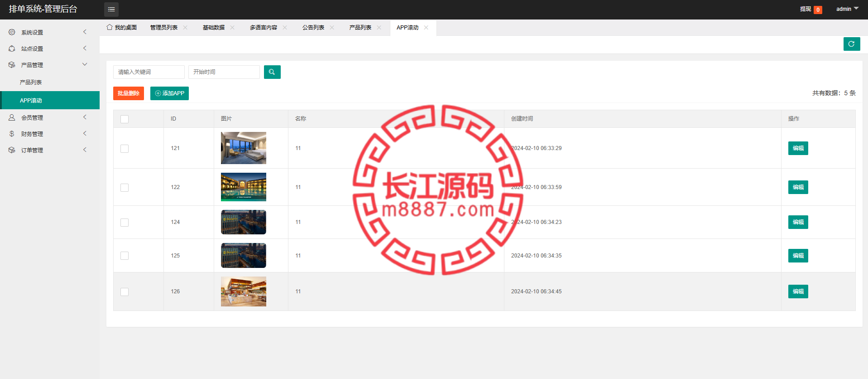Screen dimensions: 868x379
Task: Click the 添加APP button
Action: (x=169, y=93)
